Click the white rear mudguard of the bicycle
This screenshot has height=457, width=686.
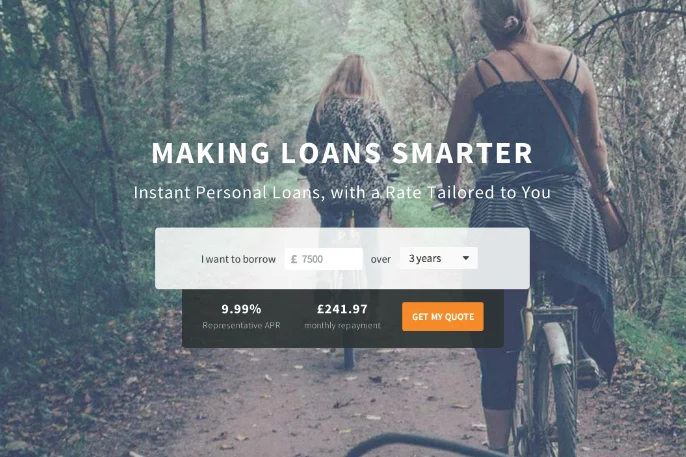(x=557, y=344)
